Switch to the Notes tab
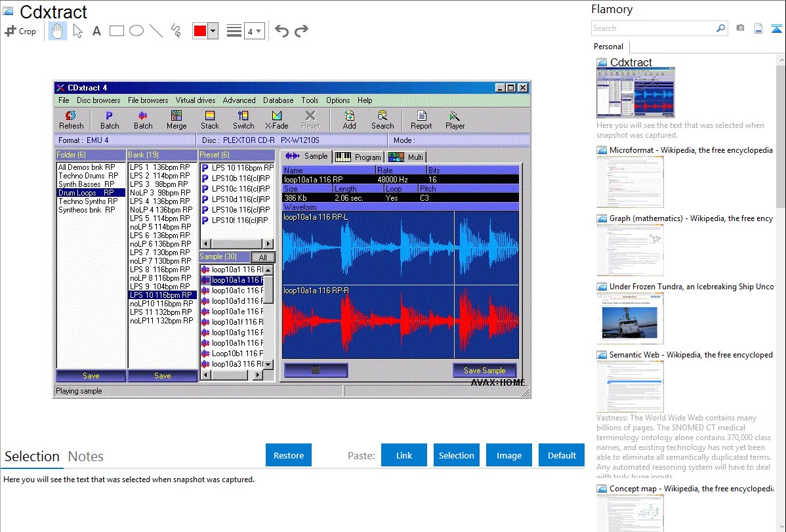The width and height of the screenshot is (786, 532). click(86, 457)
